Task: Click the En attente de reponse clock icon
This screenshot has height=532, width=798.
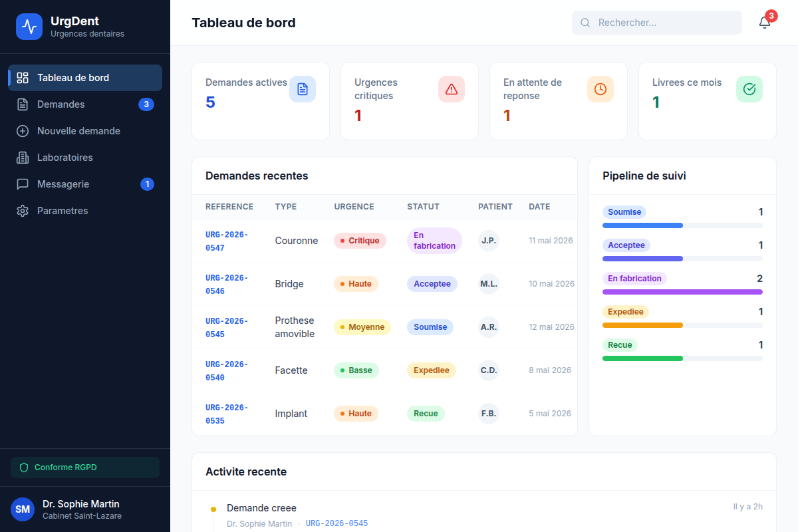Action: pos(600,89)
